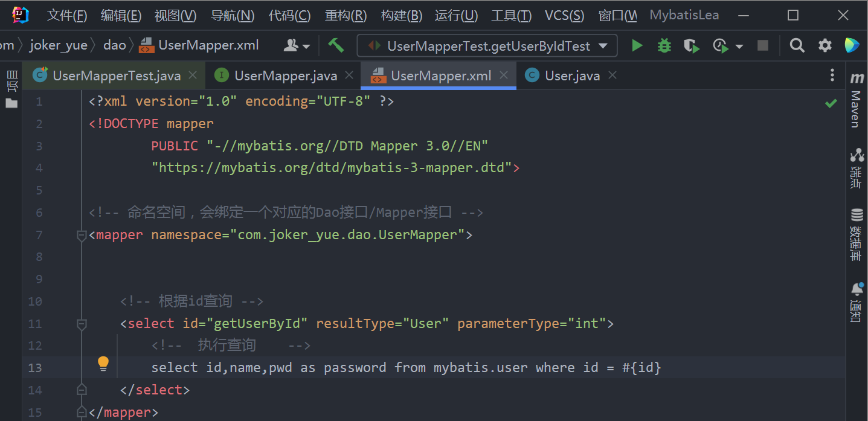Open the user account dropdown
868x421 pixels.
(x=297, y=45)
